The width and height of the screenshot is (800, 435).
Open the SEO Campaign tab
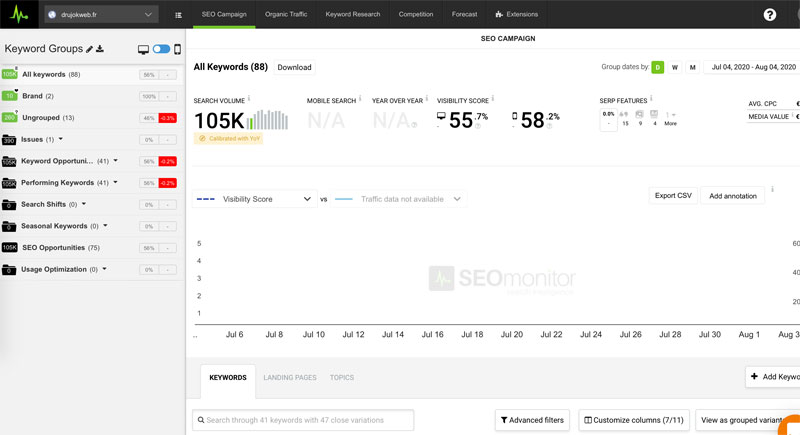(224, 14)
